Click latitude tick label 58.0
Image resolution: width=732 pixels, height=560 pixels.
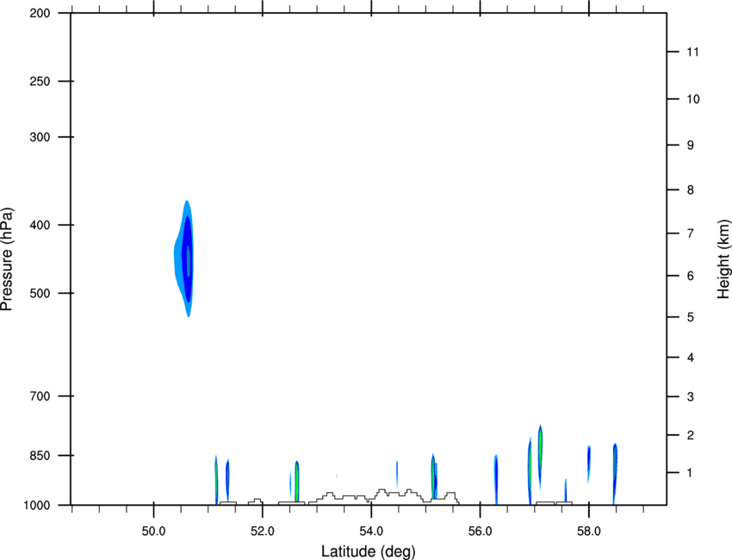[x=589, y=532]
